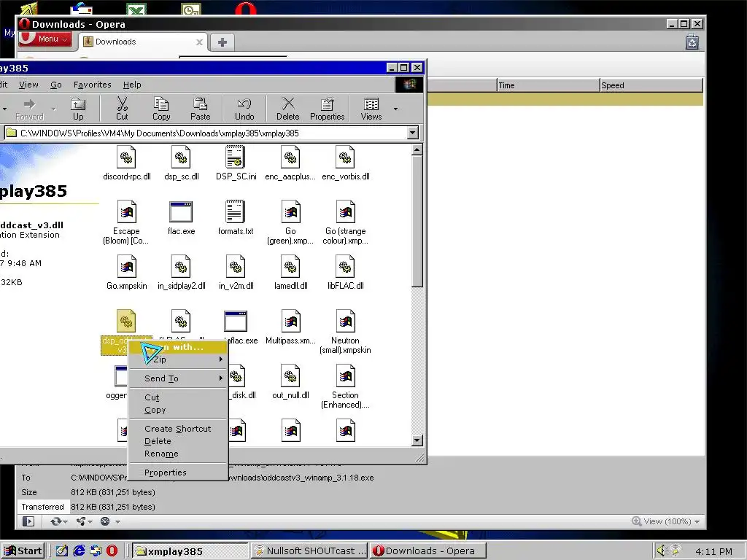
Task: Expand the Zip submenu in context menu
Action: tap(179, 359)
